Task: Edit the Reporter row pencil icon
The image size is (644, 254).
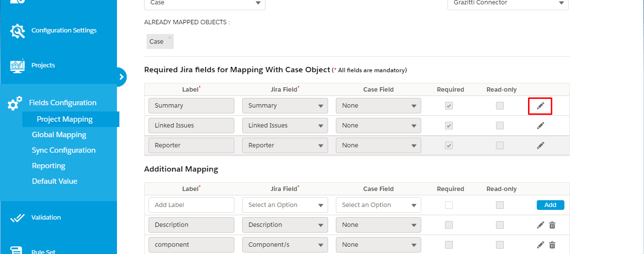Action: coord(540,145)
